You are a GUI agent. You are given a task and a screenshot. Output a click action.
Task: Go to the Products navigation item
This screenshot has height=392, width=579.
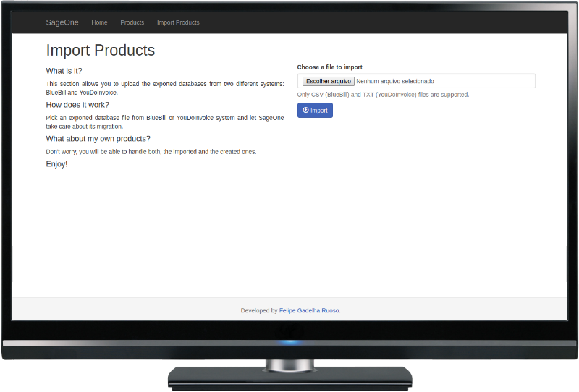[x=132, y=22]
